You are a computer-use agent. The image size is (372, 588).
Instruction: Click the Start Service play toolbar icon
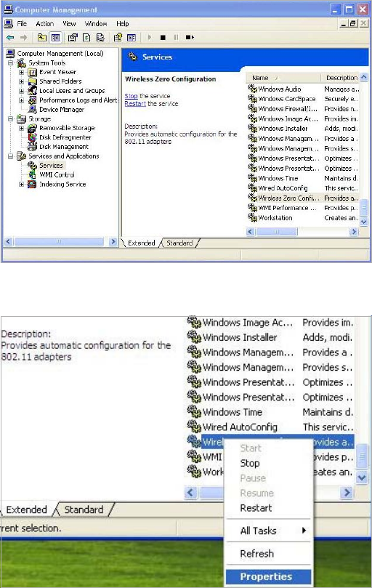coord(150,38)
